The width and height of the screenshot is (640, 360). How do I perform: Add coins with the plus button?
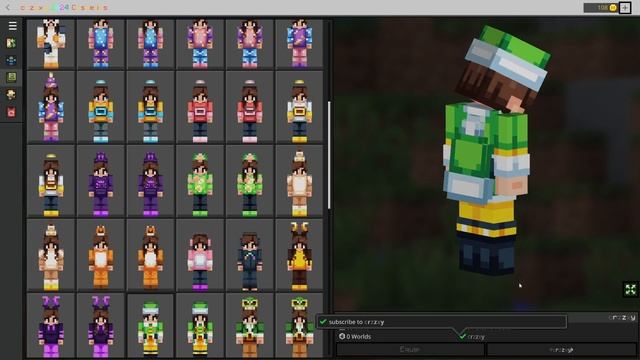click(x=625, y=7)
